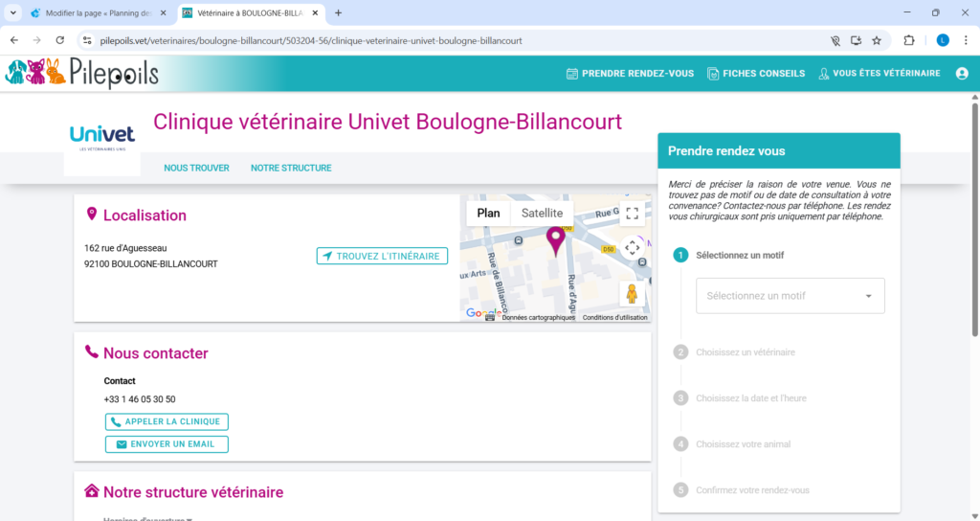Open the Chrome extensions puzzle icon
Image resolution: width=980 pixels, height=521 pixels.
pyautogui.click(x=909, y=40)
